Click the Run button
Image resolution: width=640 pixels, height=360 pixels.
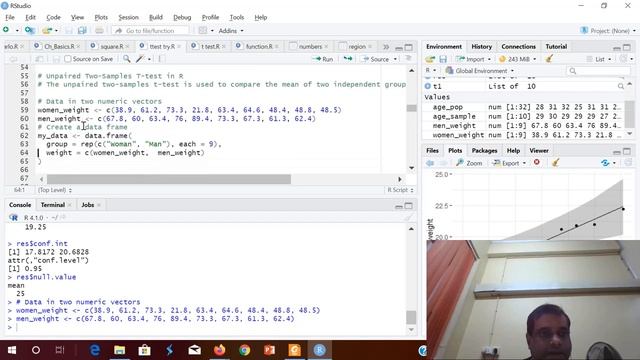[323, 59]
